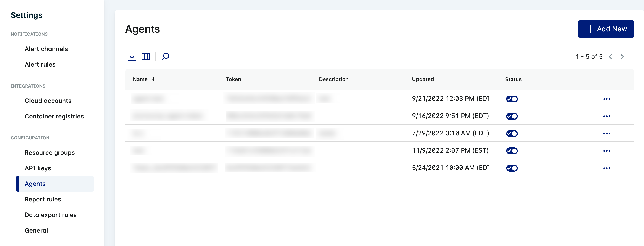Image resolution: width=644 pixels, height=246 pixels.
Task: Open Alert channels settings page
Action: tap(46, 49)
